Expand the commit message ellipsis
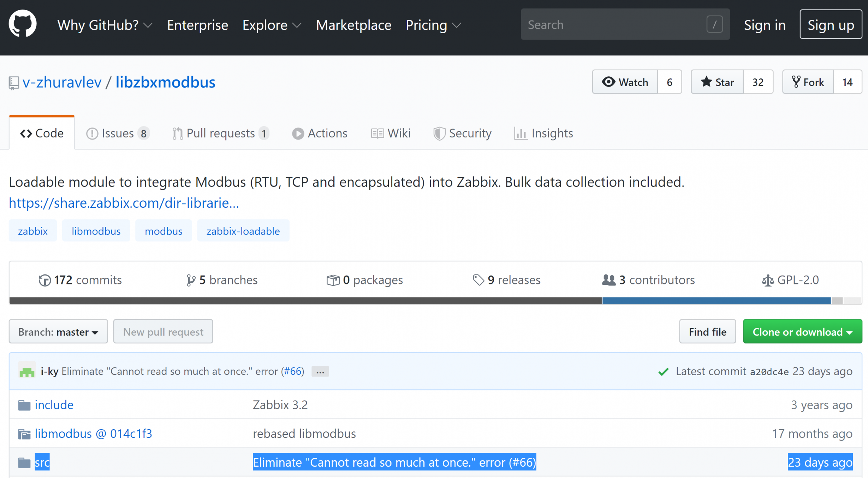Screen dimensions: 868x478 point(320,372)
